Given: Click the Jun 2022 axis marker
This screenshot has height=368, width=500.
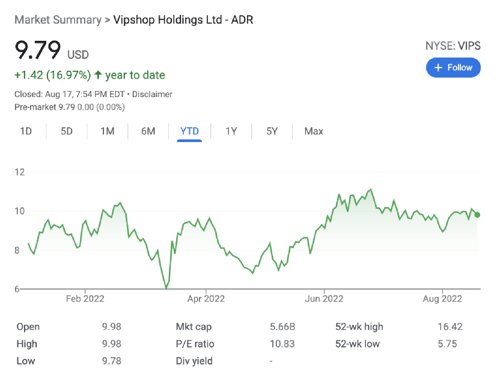Looking at the screenshot, I should tap(324, 298).
